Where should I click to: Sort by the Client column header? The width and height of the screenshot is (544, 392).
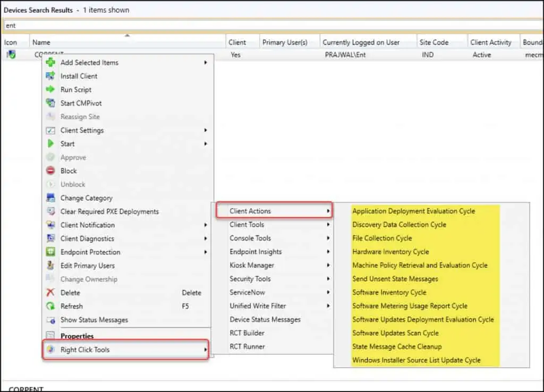point(242,42)
